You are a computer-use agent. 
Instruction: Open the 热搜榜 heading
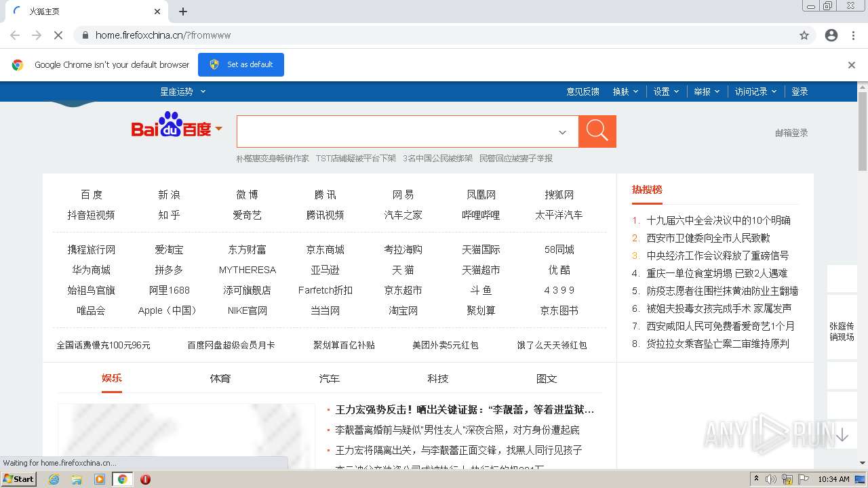click(647, 190)
